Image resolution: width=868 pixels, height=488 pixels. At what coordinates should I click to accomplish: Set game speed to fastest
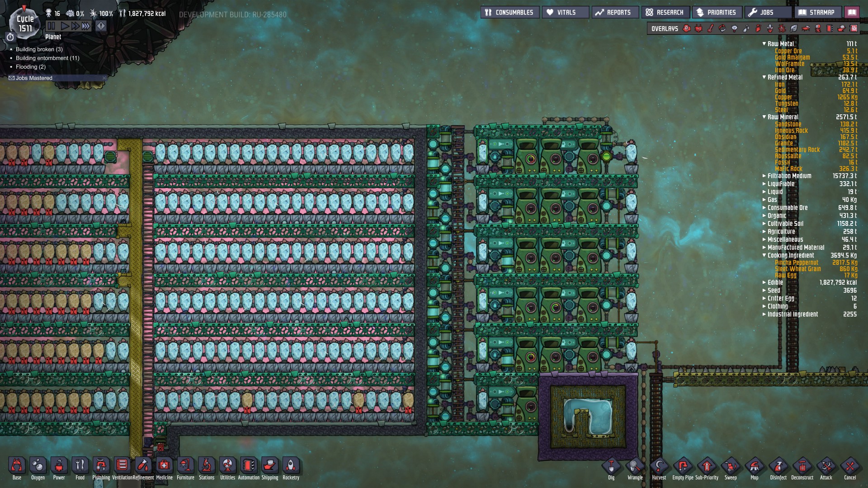(86, 26)
